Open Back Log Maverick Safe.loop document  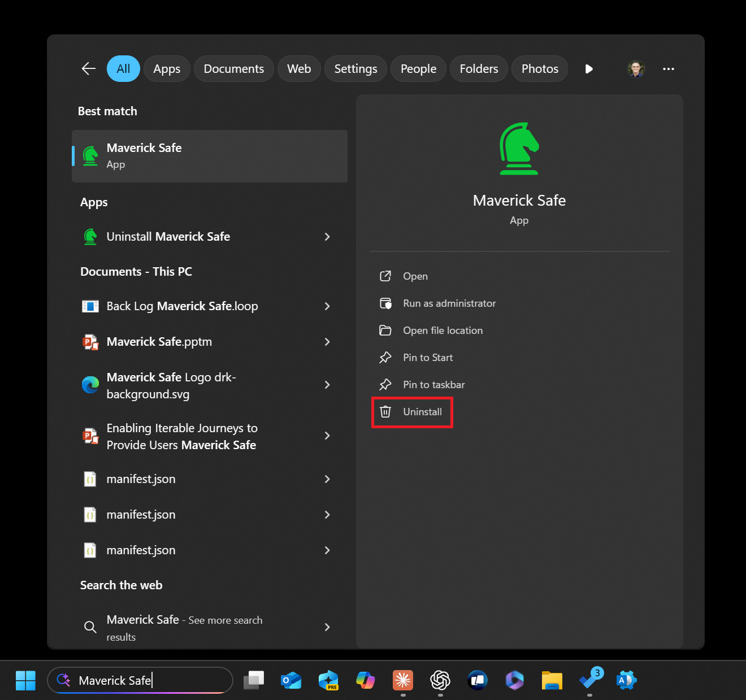click(182, 306)
